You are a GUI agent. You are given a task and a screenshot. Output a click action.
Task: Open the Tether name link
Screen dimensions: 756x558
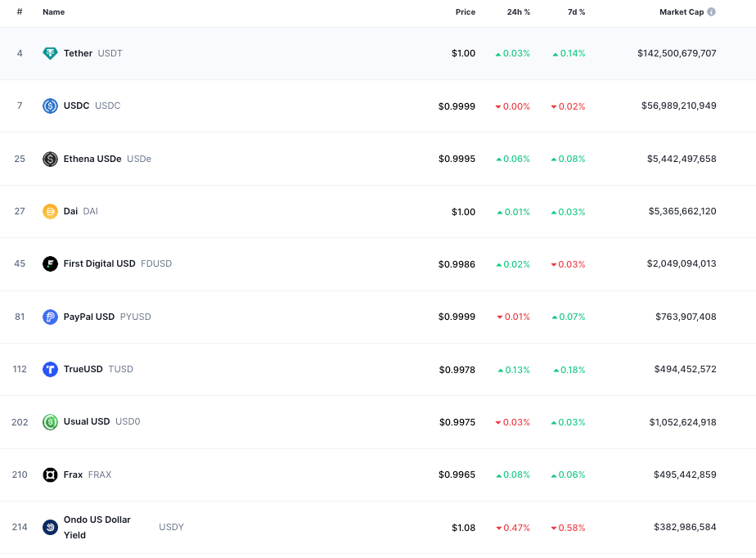pyautogui.click(x=78, y=53)
